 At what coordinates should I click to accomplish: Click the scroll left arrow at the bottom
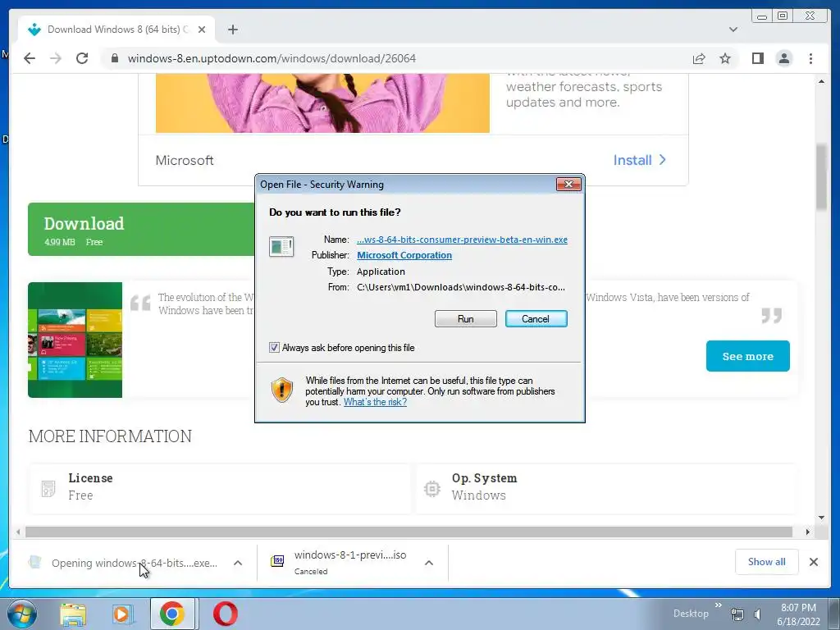(18, 532)
